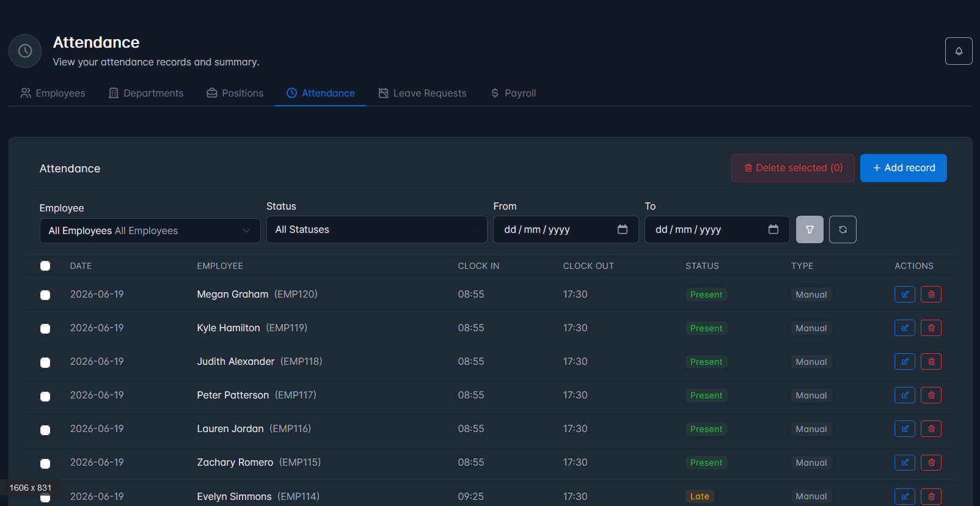The image size is (980, 506).
Task: Edit Megan Graham's attendance record
Action: (905, 295)
